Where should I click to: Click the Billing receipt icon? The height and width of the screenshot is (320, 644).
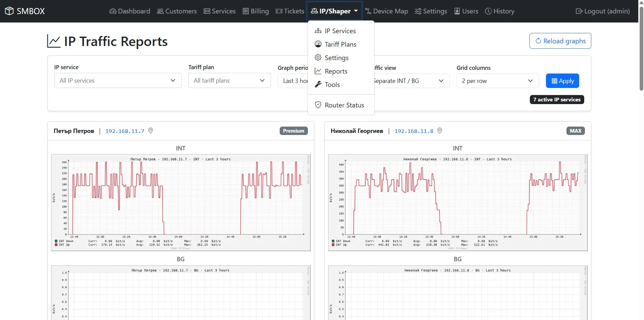246,11
